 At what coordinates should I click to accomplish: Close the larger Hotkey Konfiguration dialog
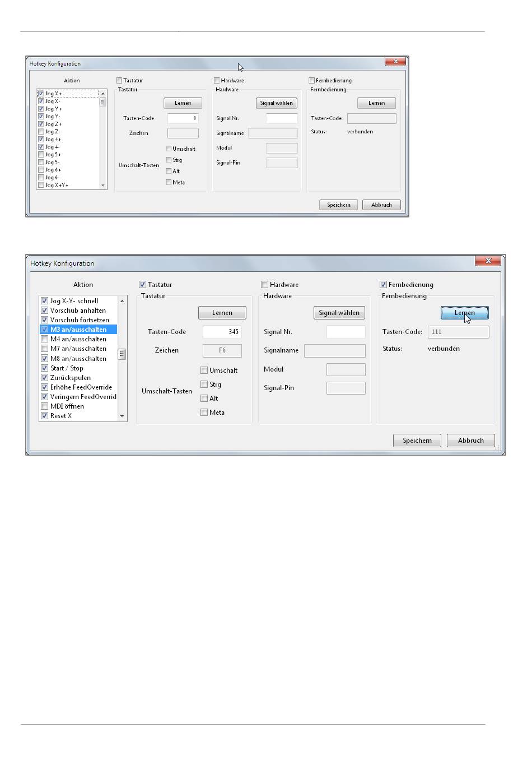[x=488, y=261]
